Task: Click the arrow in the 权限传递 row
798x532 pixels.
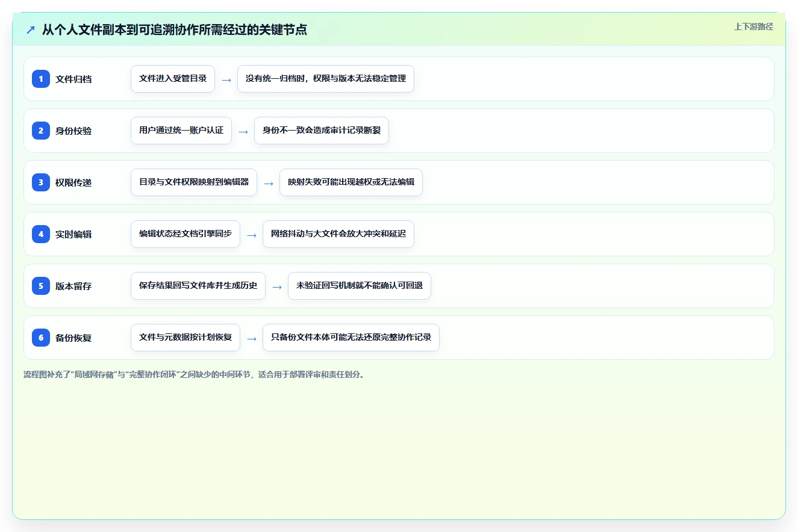Action: click(x=269, y=183)
